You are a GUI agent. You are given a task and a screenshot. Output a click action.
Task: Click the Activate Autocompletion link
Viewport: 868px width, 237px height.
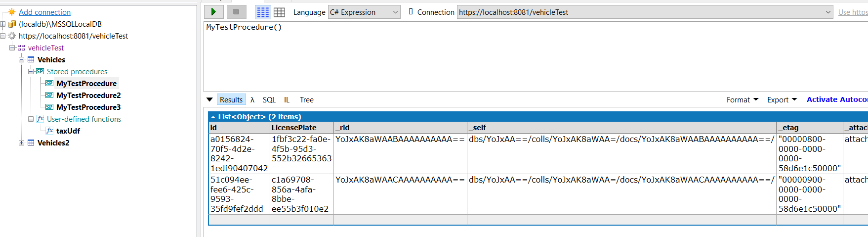(837, 99)
